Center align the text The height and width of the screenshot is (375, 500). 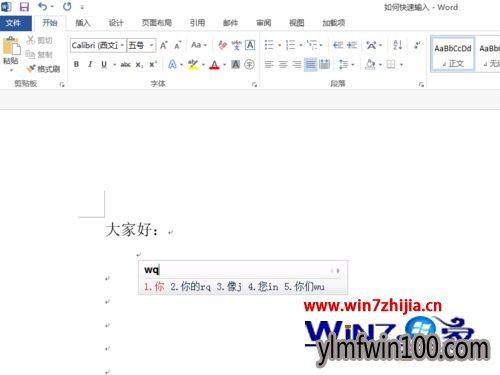tap(283, 64)
